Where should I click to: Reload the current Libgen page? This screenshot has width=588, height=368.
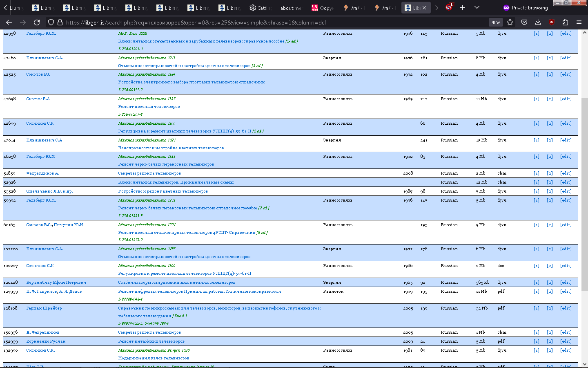[37, 22]
